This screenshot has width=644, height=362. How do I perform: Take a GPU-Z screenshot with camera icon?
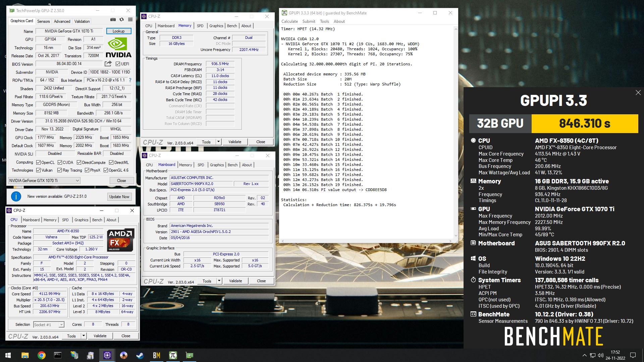click(113, 20)
